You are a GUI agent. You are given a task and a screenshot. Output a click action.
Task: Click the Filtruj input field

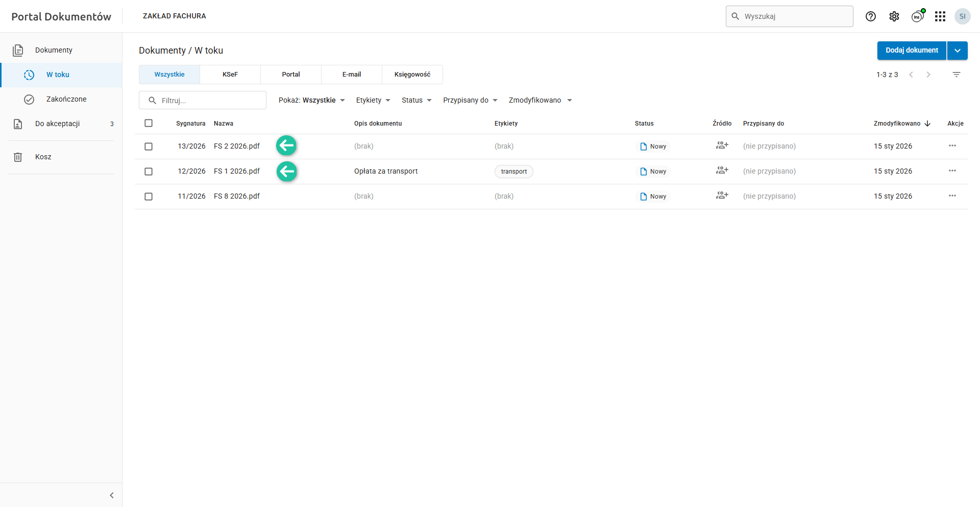tap(209, 101)
